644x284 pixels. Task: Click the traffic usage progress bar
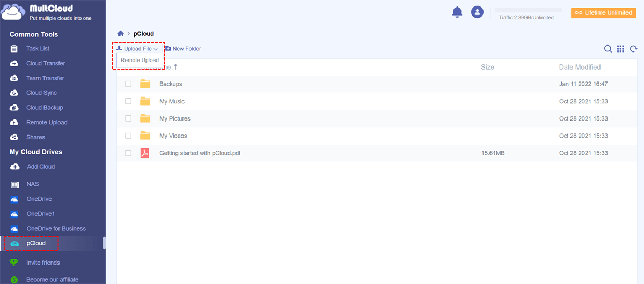coord(528,10)
